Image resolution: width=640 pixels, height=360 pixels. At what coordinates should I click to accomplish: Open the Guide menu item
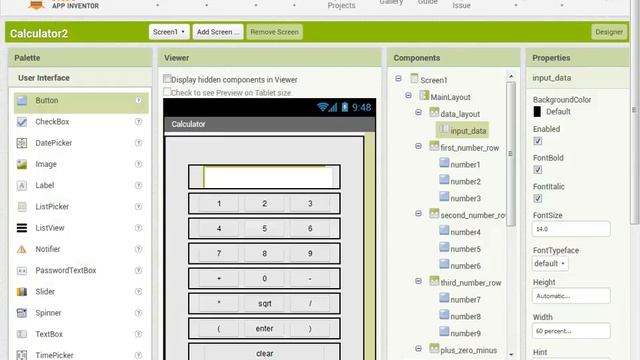(427, 2)
